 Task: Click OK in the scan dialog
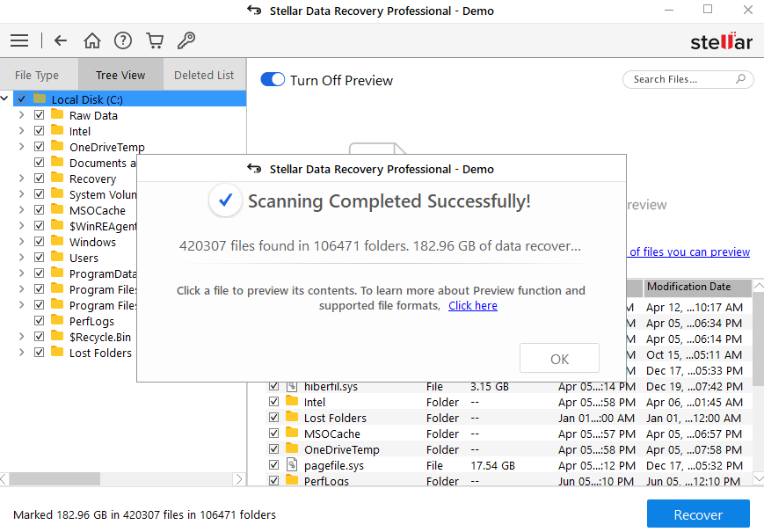559,359
